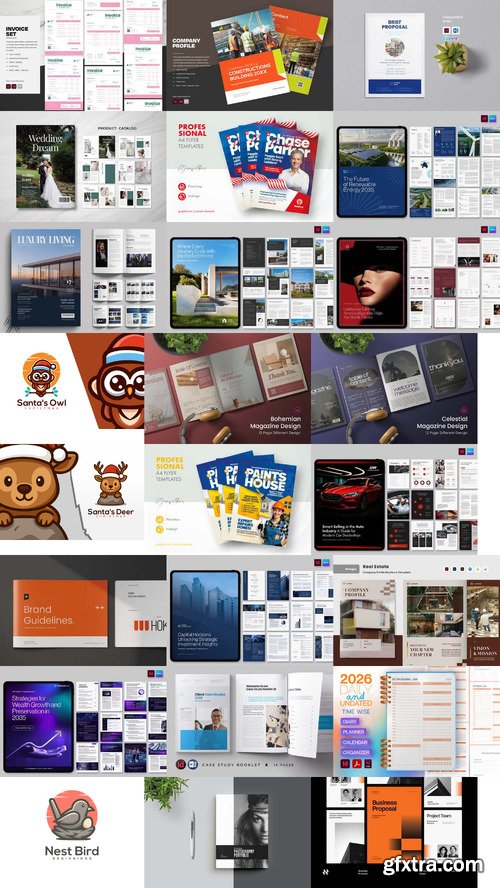Open the Wedding Dream catalog cover
Viewport: 500px width, 888px height.
click(45, 166)
